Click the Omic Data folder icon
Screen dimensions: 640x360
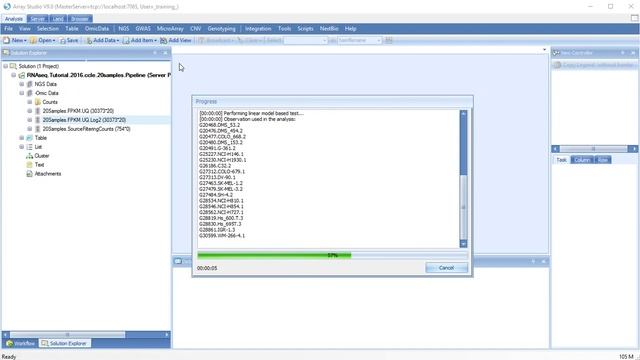point(29,93)
